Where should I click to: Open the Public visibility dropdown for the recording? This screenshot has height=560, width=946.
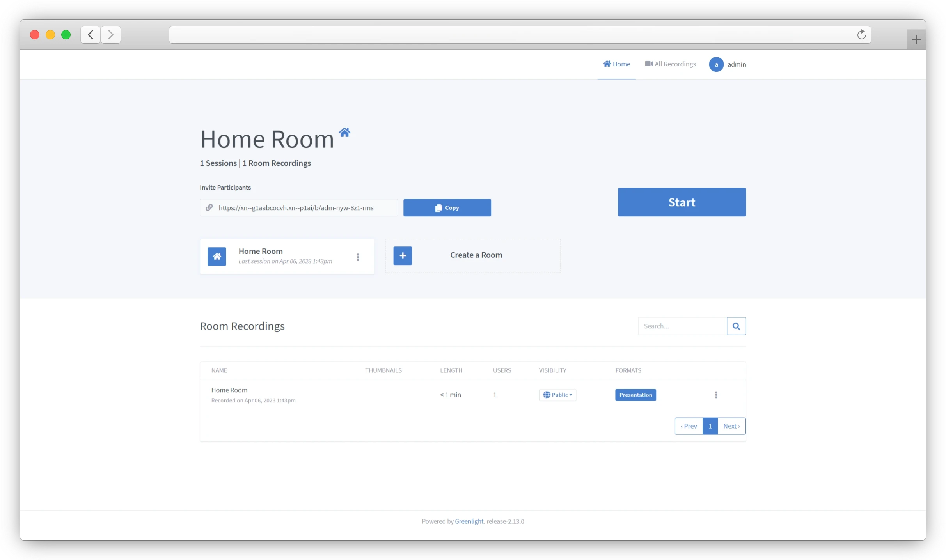pos(558,395)
